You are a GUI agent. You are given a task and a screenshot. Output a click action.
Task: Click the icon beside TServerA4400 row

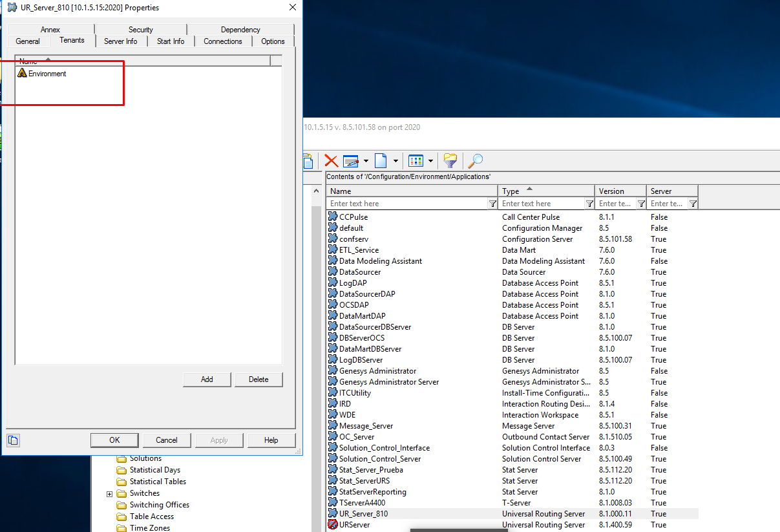(x=333, y=503)
